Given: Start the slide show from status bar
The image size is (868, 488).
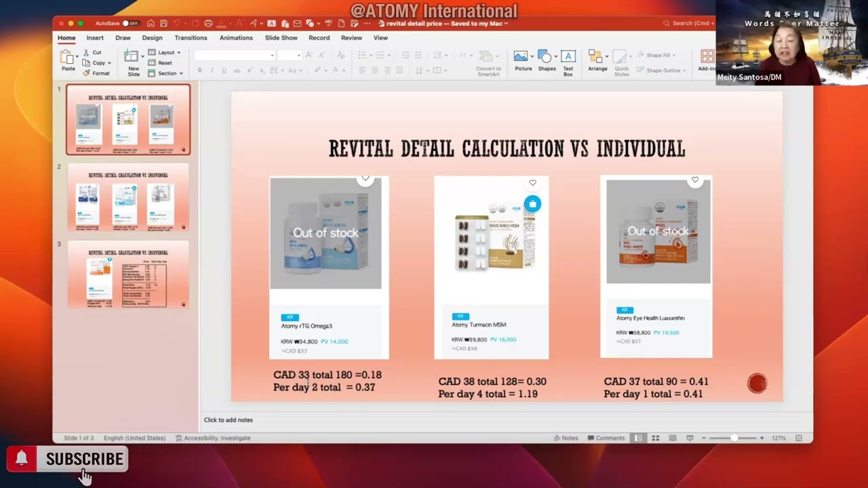Looking at the screenshot, I should pos(690,438).
